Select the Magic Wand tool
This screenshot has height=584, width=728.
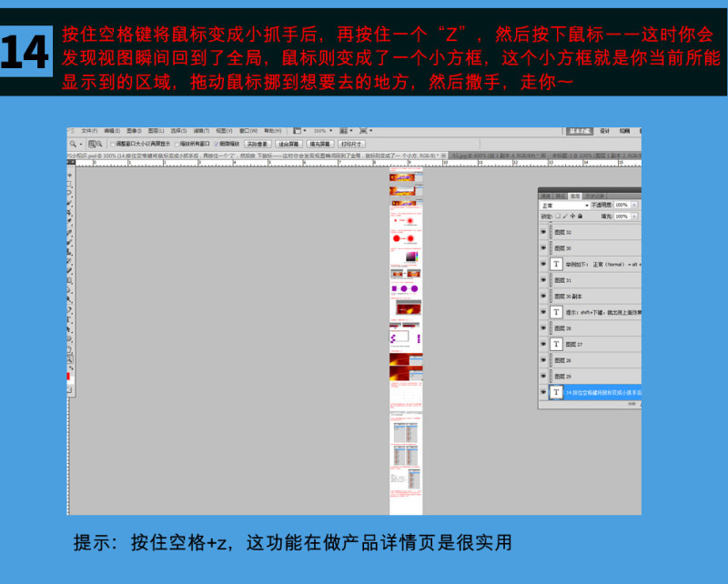tap(70, 201)
